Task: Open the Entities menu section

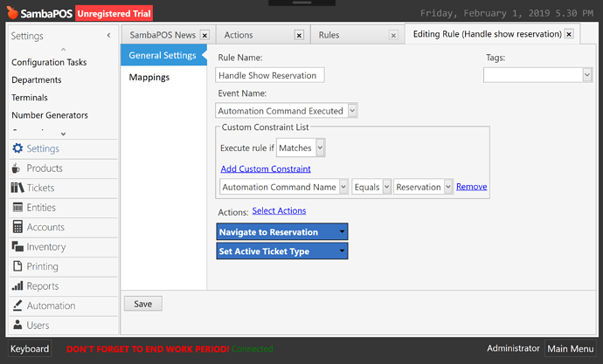Action: (64, 208)
